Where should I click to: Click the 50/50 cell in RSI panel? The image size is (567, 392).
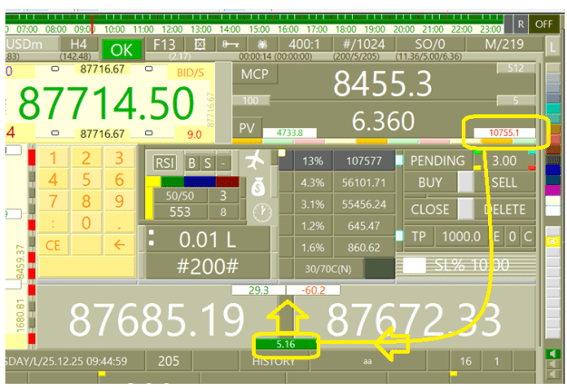[x=181, y=196]
